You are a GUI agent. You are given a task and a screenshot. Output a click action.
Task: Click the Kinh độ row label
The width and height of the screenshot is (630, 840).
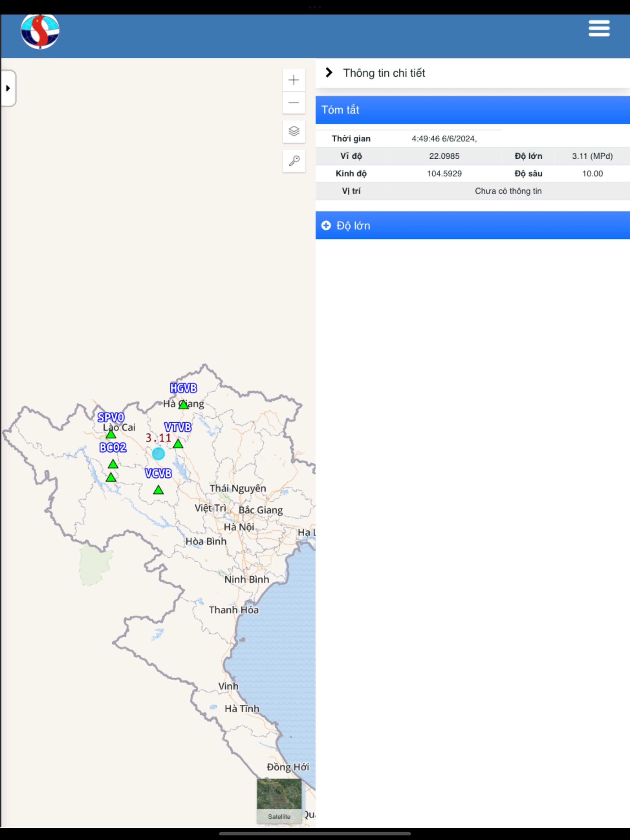point(351,174)
